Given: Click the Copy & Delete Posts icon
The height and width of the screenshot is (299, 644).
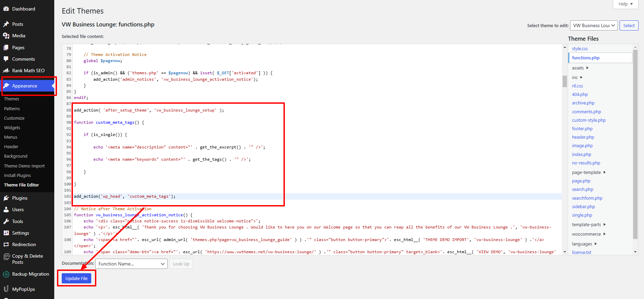Looking at the screenshot, I should point(6,256).
